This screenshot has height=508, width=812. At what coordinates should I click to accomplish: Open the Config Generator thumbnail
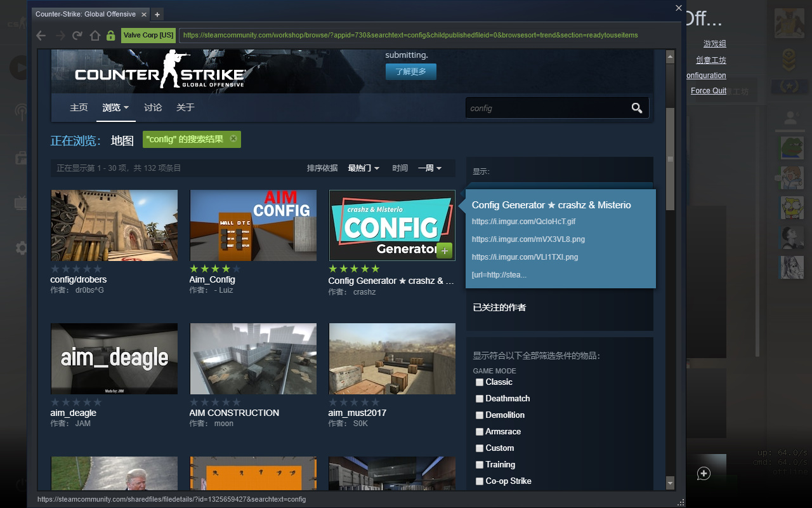392,225
